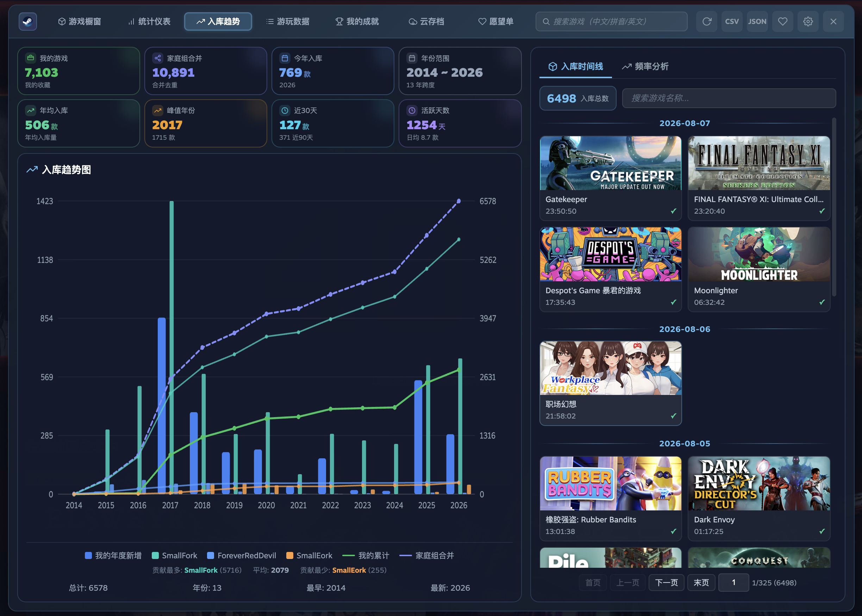Click the 上一页 pagination button
862x616 pixels.
tap(628, 583)
